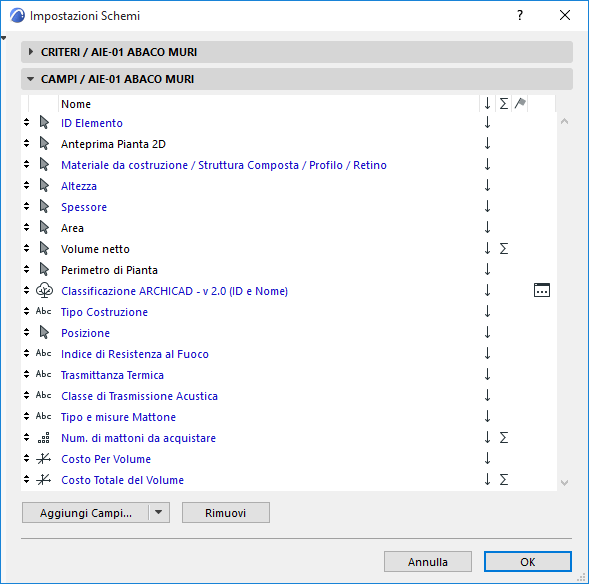Click the flag column header icon
Image resolution: width=589 pixels, height=584 pixels.
pos(520,103)
